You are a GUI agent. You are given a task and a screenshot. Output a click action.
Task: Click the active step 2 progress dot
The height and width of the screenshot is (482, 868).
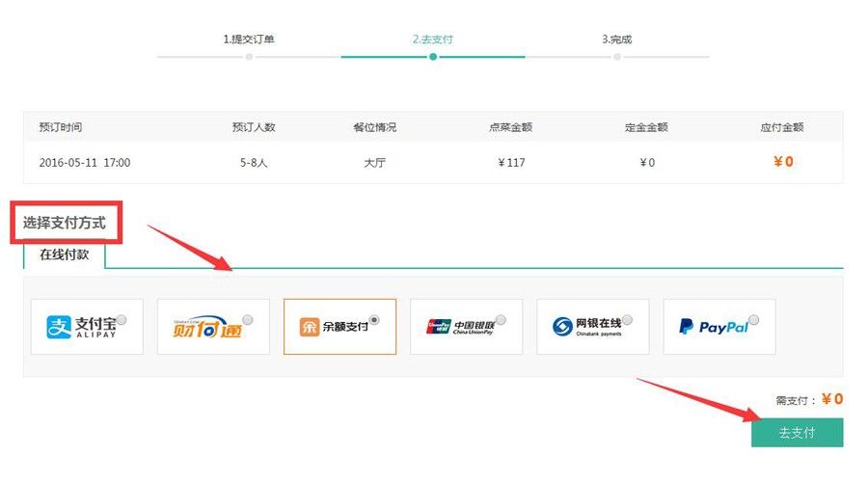pyautogui.click(x=433, y=57)
